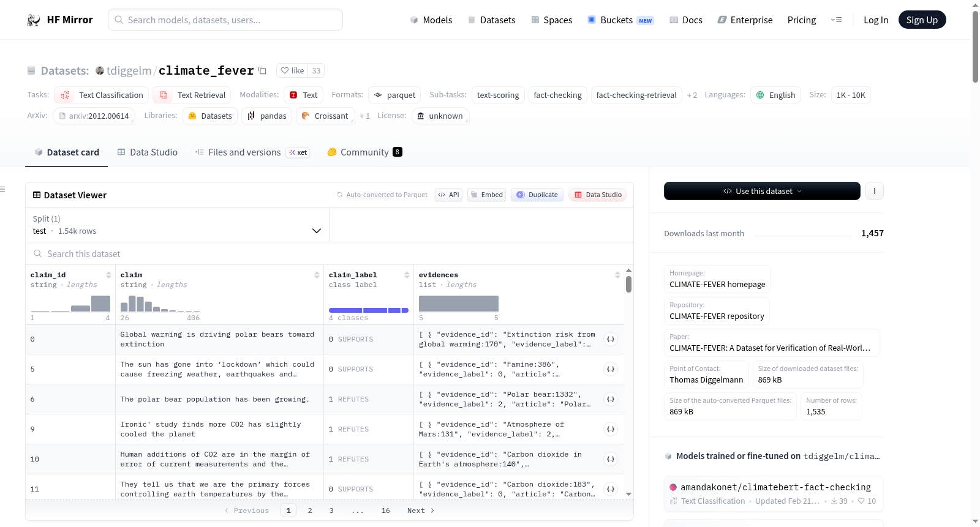Viewport: 980px width, 527px height.
Task: Switch to the Dataset card tab
Action: 67,152
